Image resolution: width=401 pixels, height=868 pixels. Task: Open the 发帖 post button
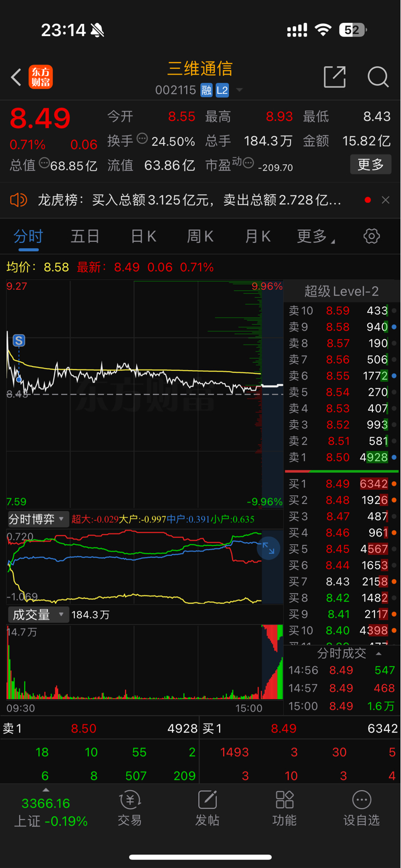207,809
